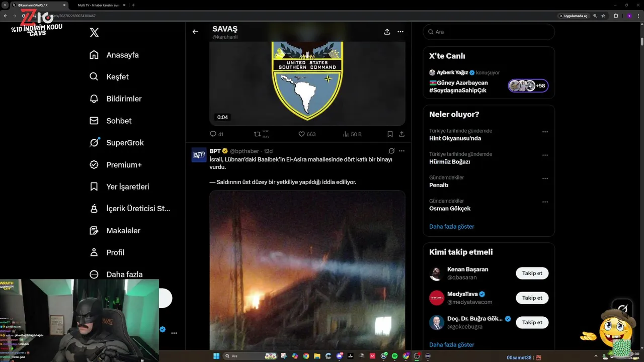Follow Doç. Dr. Buğra Gökçe
This screenshot has height=362, width=644.
pos(532,322)
